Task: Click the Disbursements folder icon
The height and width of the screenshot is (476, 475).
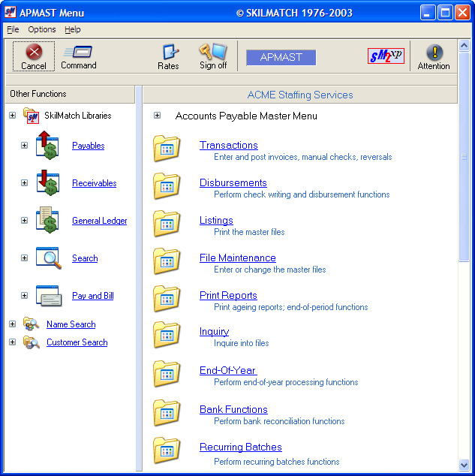Action: [x=167, y=185]
